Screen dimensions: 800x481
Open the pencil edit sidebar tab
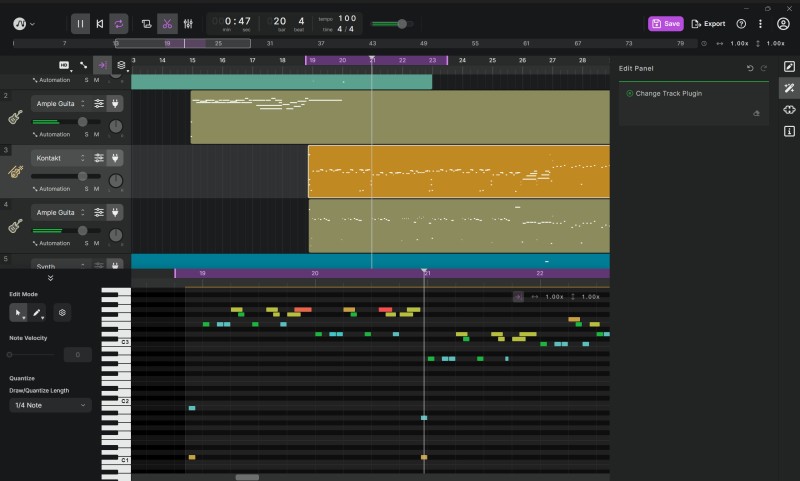(x=789, y=66)
